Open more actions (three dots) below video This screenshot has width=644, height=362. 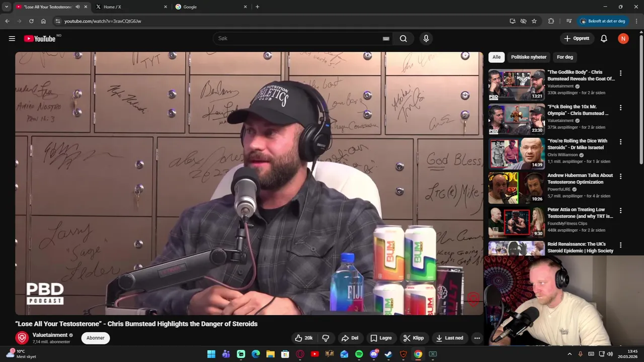[x=477, y=338]
